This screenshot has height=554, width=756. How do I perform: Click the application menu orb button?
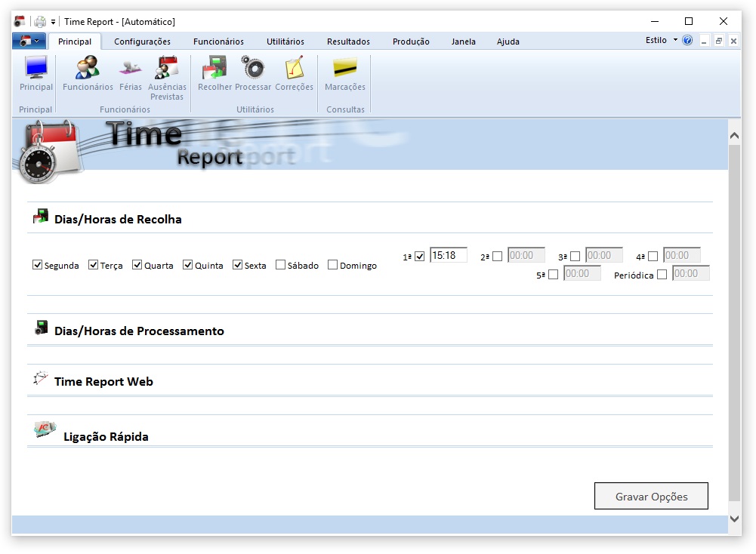tap(29, 42)
